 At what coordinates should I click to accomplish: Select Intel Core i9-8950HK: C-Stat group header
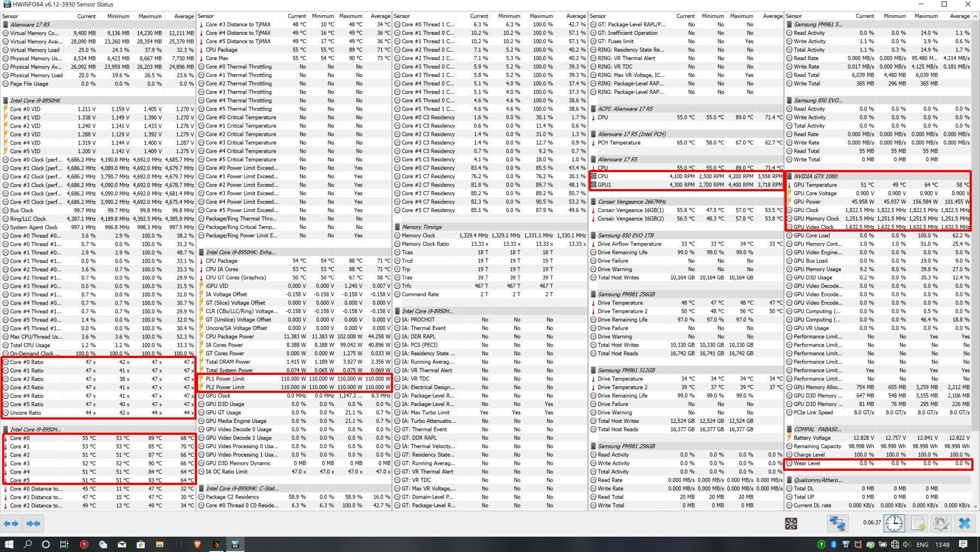(294, 488)
